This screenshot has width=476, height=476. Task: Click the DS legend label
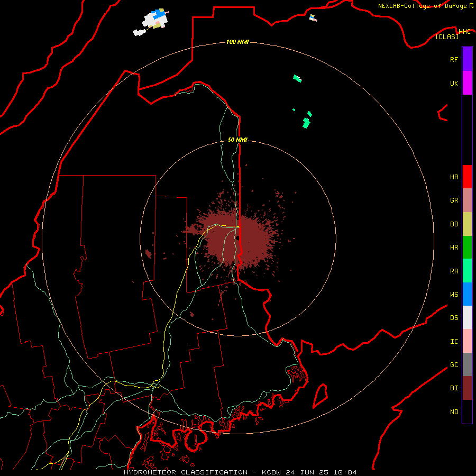(x=454, y=318)
